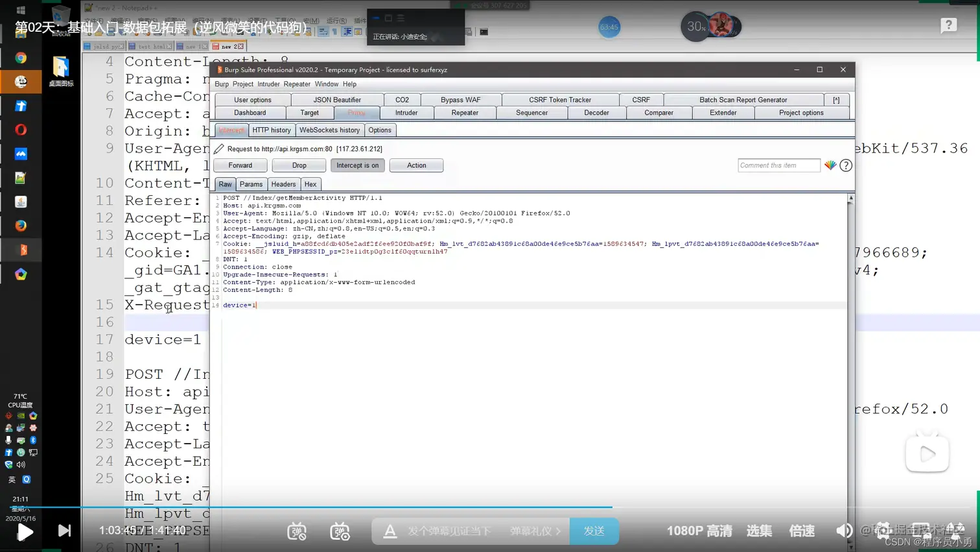Open the Intruder menu in the menu bar
Viewport: 980px width, 552px height.
[268, 84]
